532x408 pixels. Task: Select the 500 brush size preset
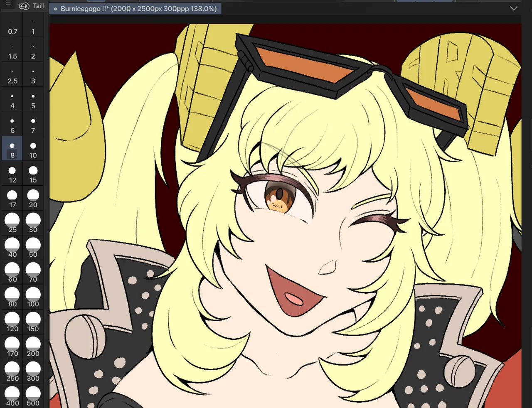coord(33,397)
